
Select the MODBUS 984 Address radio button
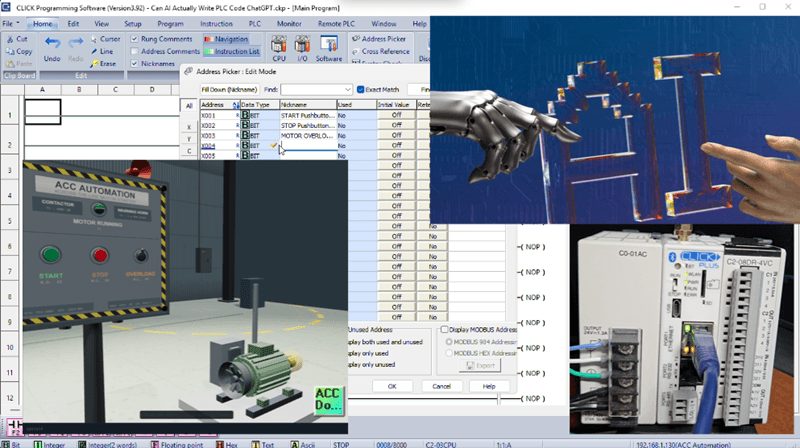pos(449,342)
